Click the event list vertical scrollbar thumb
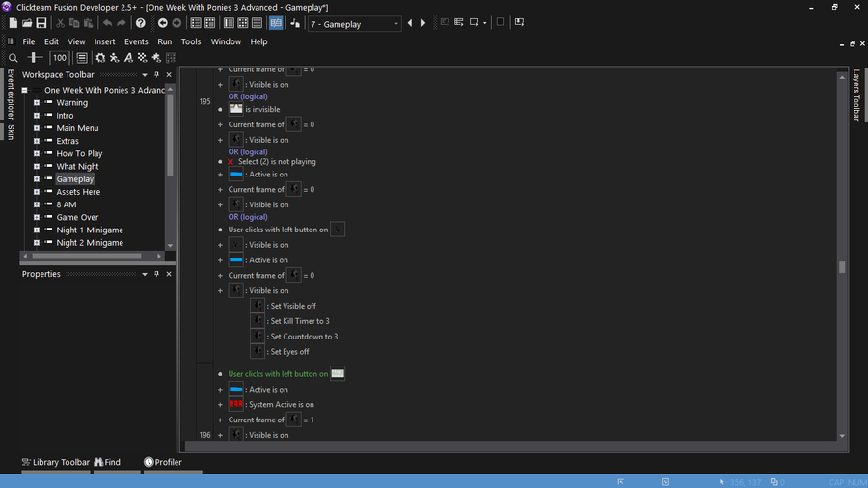The height and width of the screenshot is (488, 868). (842, 267)
